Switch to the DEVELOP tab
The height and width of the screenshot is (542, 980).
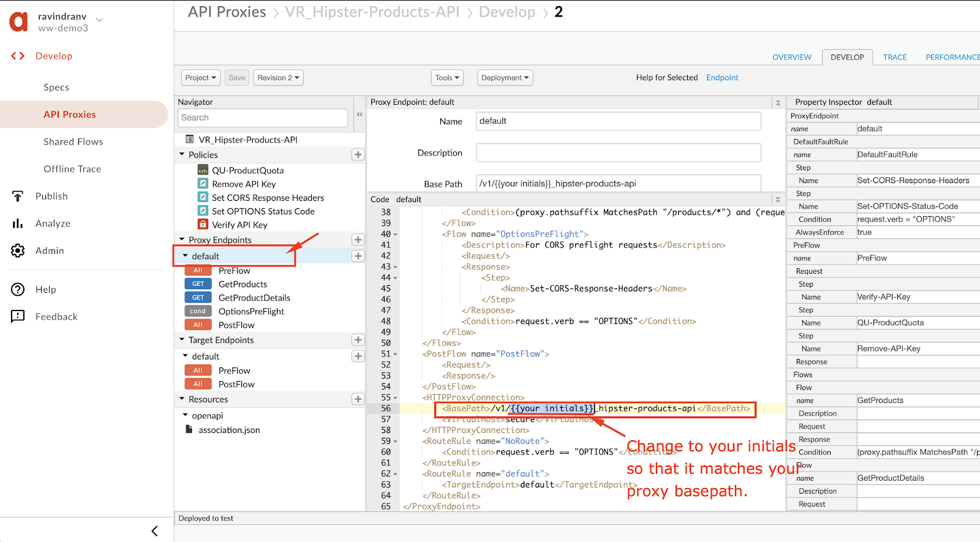click(848, 57)
